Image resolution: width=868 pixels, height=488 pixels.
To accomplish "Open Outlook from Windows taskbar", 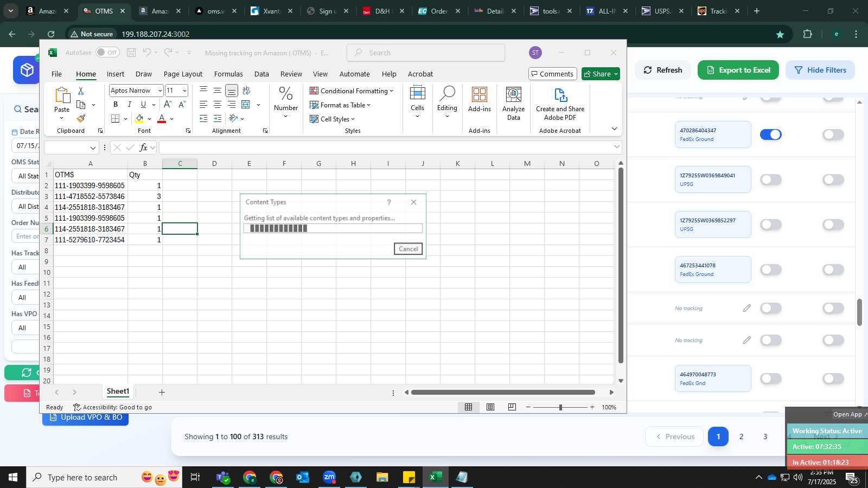I will coord(303,477).
